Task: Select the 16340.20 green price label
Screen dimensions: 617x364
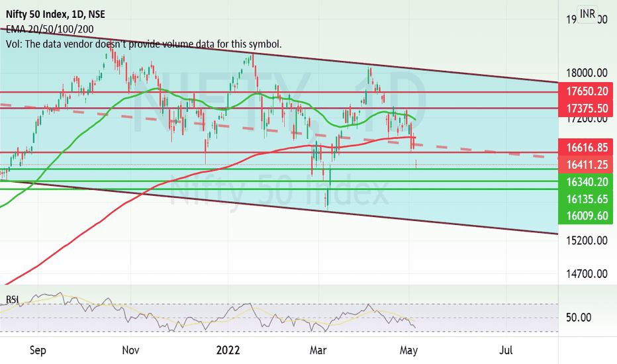Action: pyautogui.click(x=585, y=182)
